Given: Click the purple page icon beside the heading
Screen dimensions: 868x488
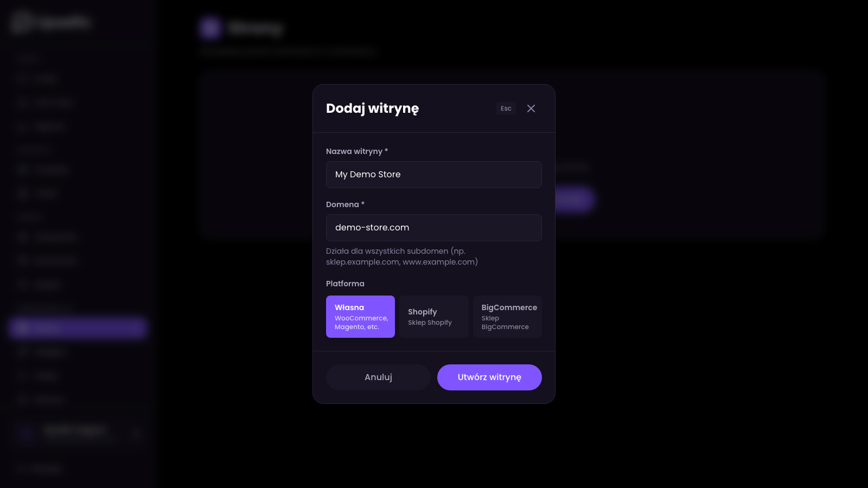Looking at the screenshot, I should (x=210, y=28).
